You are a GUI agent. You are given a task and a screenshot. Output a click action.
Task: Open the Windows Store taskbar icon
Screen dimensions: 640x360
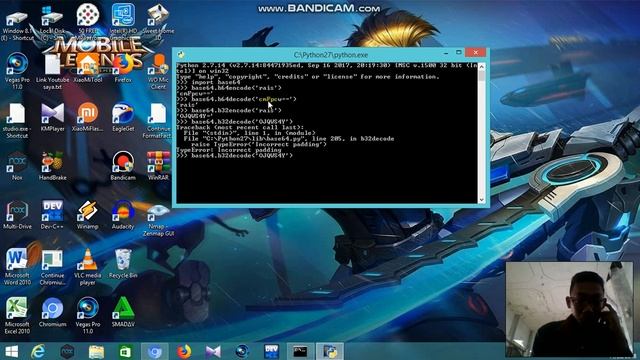(x=125, y=351)
